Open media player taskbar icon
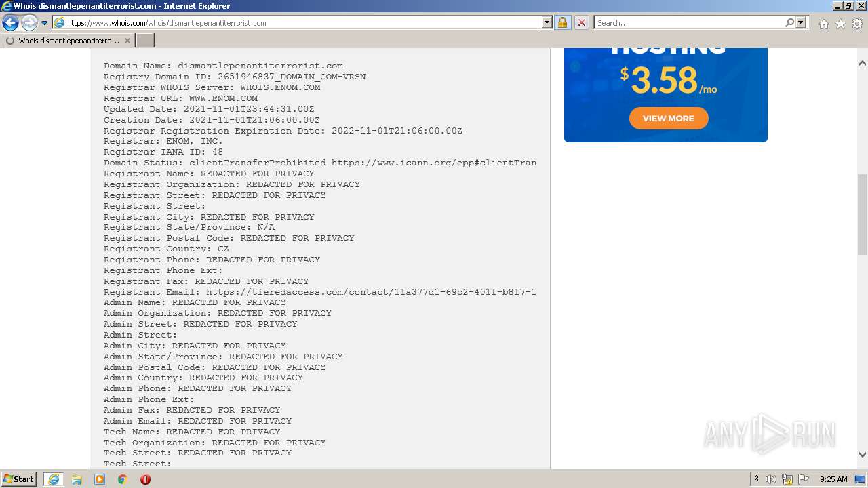This screenshot has width=868, height=488. point(100,479)
